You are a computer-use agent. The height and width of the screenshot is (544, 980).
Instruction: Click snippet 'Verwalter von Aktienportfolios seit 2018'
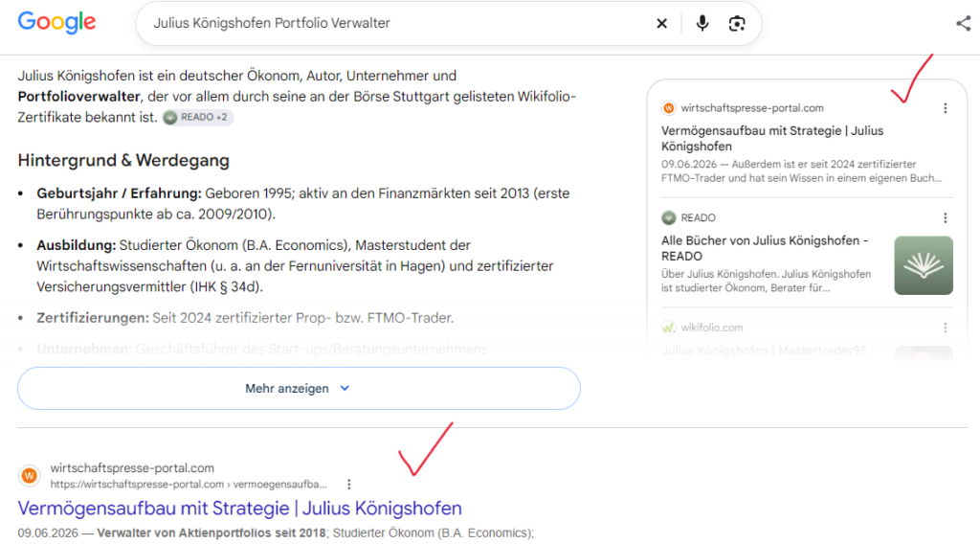212,533
